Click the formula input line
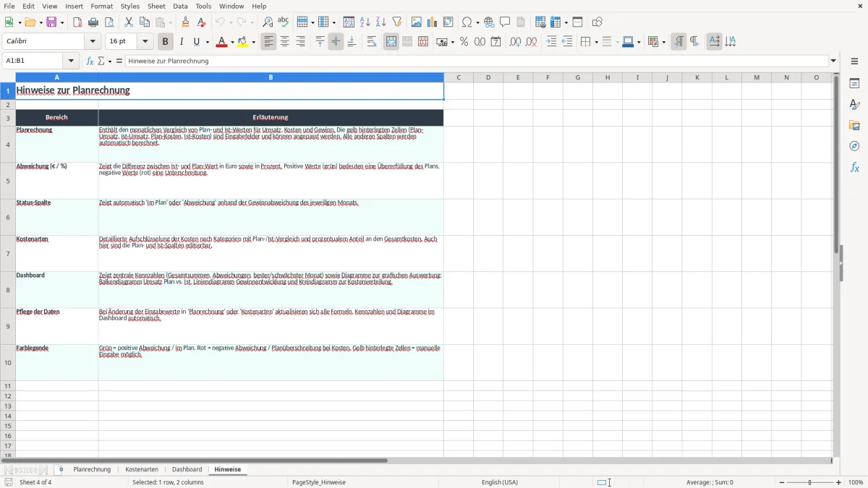This screenshot has height=488, width=868. click(x=477, y=61)
